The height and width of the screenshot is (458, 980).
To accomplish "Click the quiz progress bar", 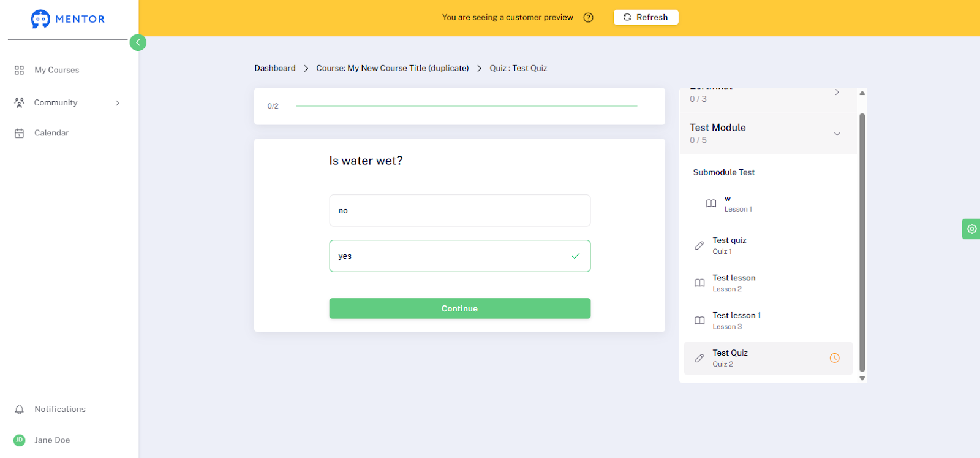I will click(x=467, y=106).
